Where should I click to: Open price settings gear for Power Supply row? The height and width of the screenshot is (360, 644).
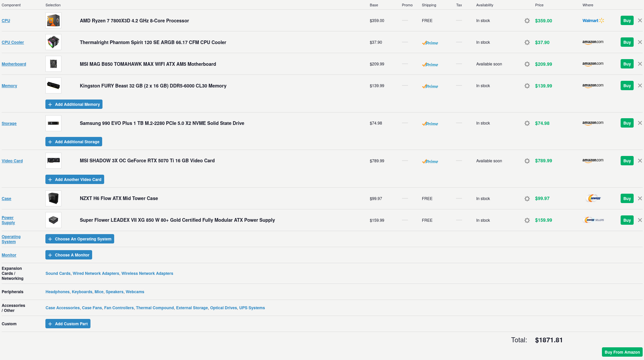527,220
